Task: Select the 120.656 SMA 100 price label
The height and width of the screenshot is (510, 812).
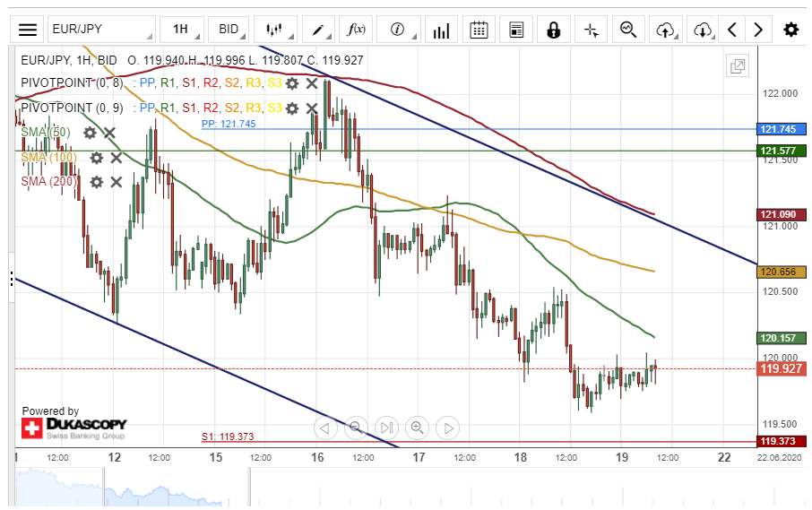Action: pyautogui.click(x=781, y=272)
